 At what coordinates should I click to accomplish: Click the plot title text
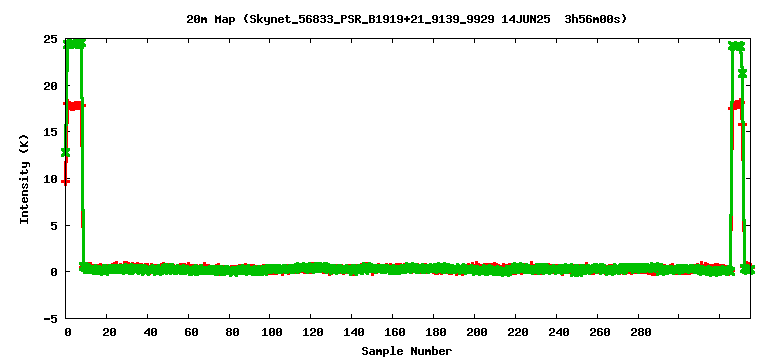[407, 19]
